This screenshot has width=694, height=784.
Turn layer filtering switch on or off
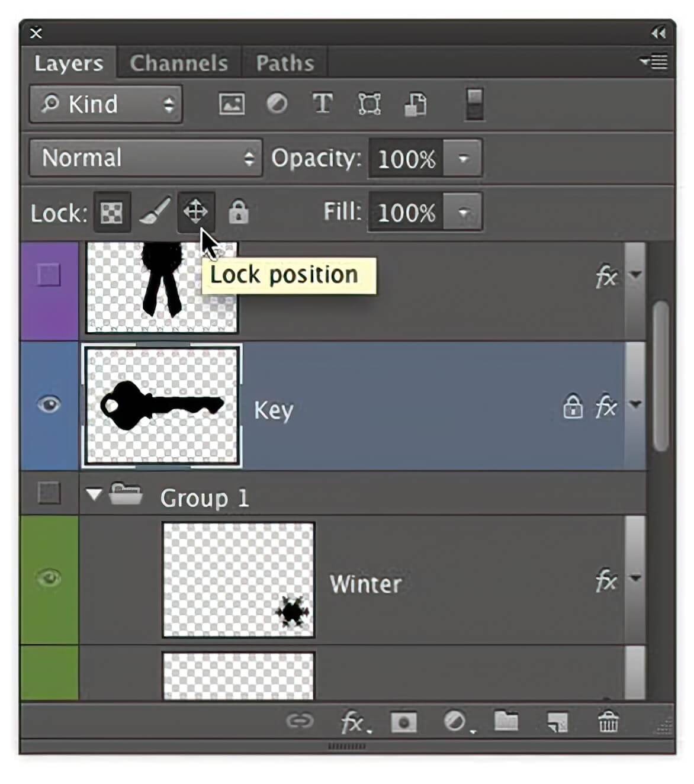[x=474, y=104]
